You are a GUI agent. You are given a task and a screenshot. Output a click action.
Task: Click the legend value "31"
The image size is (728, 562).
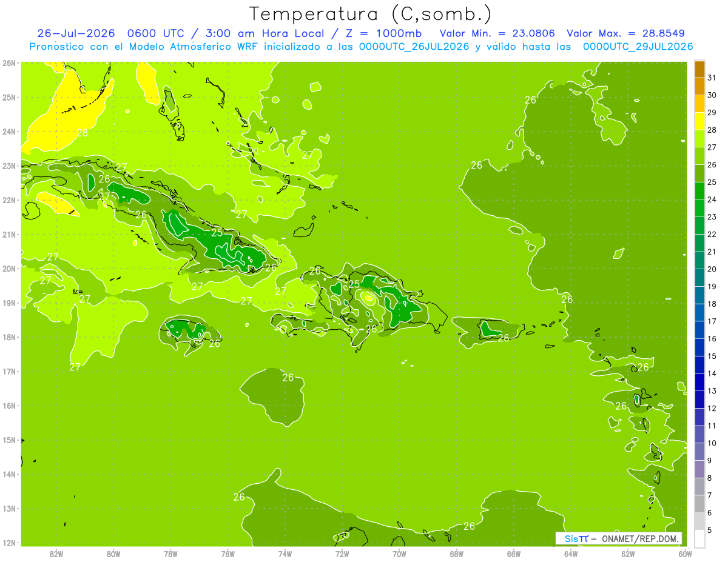click(712, 78)
